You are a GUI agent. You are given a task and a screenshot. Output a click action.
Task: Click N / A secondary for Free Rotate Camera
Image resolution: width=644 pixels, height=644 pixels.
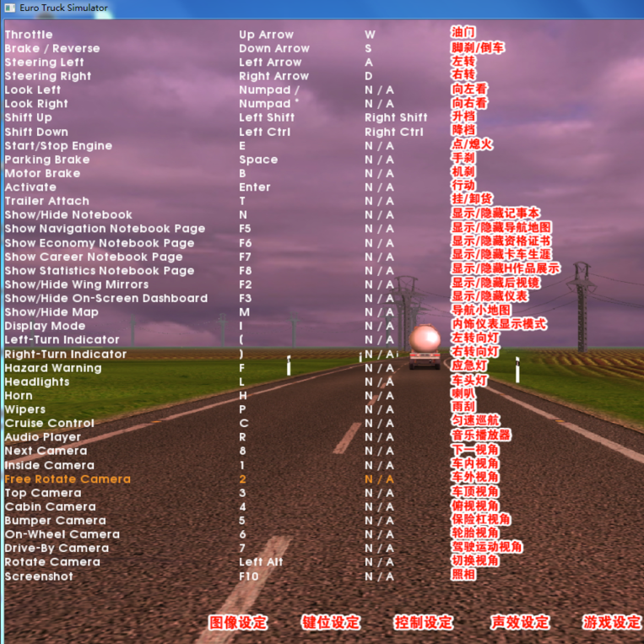tap(379, 479)
